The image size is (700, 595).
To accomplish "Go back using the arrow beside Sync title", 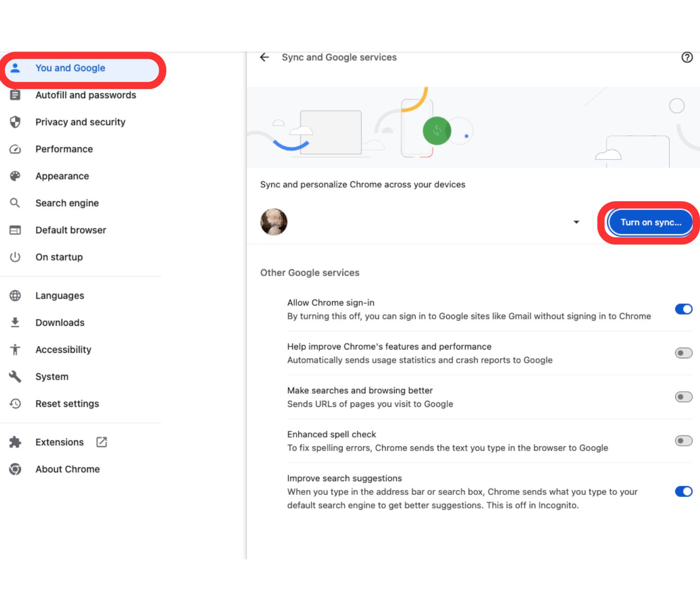I will (x=264, y=57).
